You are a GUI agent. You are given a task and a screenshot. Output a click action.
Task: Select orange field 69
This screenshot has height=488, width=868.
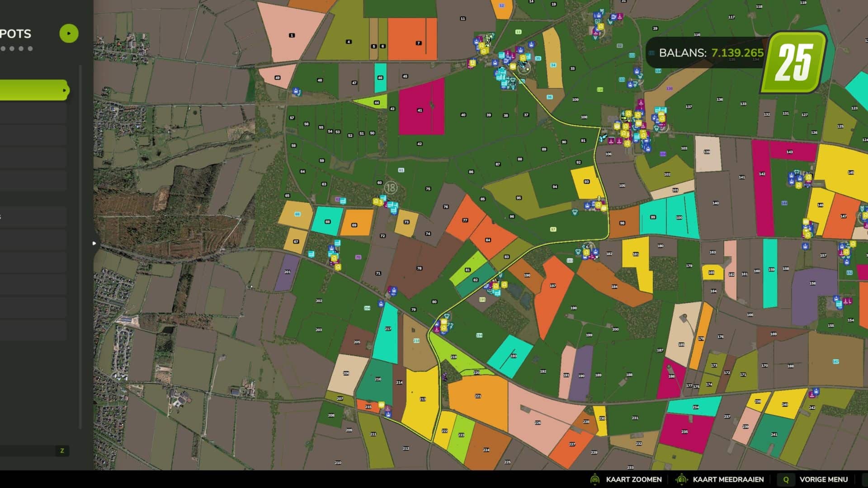pos(357,223)
